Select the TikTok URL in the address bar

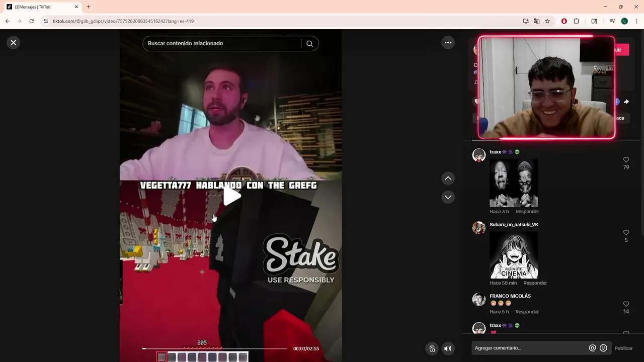click(123, 21)
